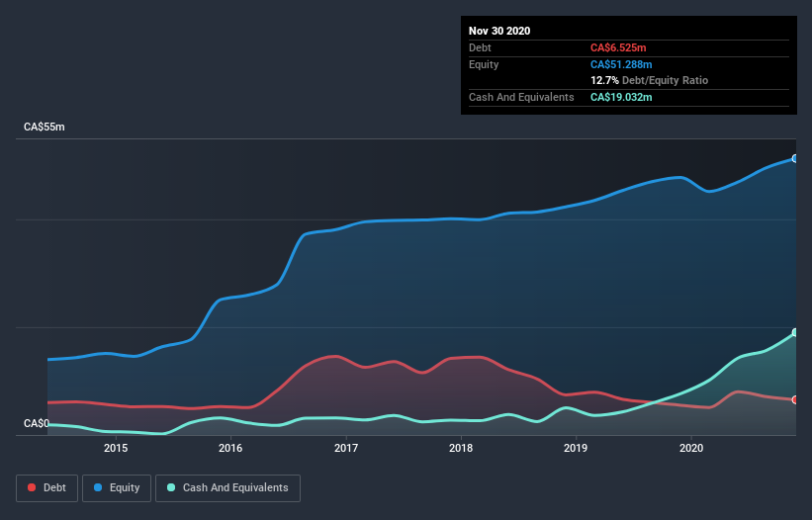Toggle Cash And Equivalents legend button
The image size is (812, 520).
point(227,488)
